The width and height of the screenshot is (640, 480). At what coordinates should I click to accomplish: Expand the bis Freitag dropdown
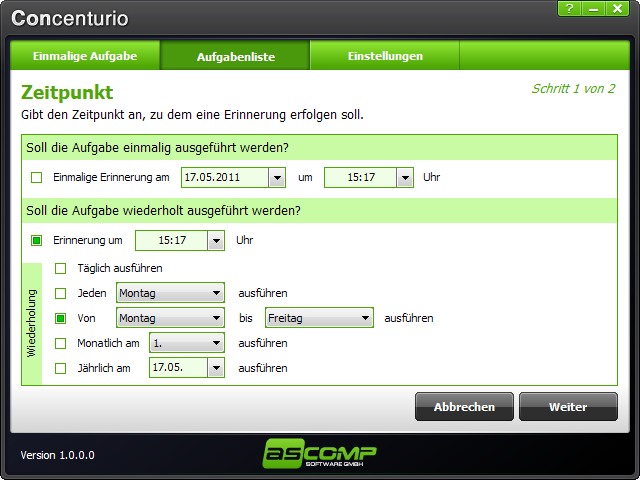(x=320, y=318)
